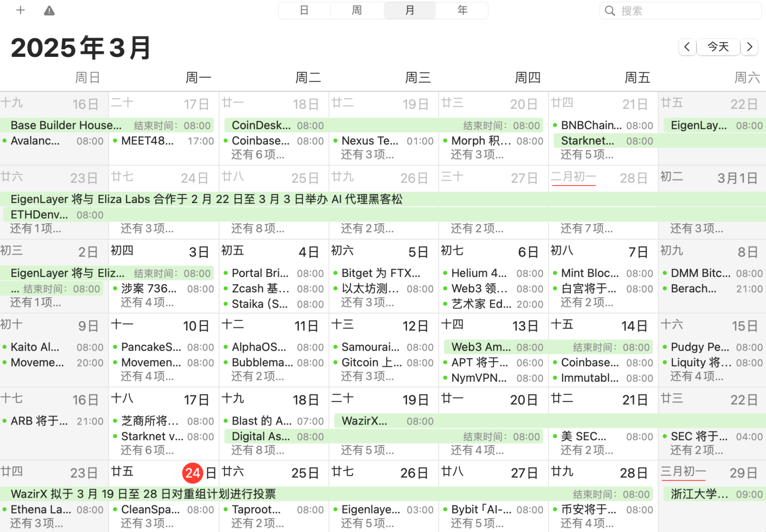
Task: Show 还有 7 项 more events on February 28
Action: coord(587,229)
